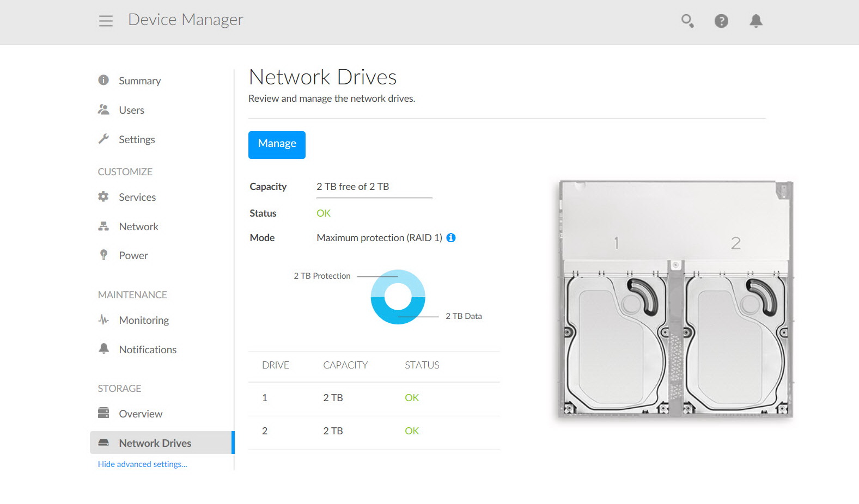859x504 pixels.
Task: Click the Users people icon
Action: (x=103, y=109)
